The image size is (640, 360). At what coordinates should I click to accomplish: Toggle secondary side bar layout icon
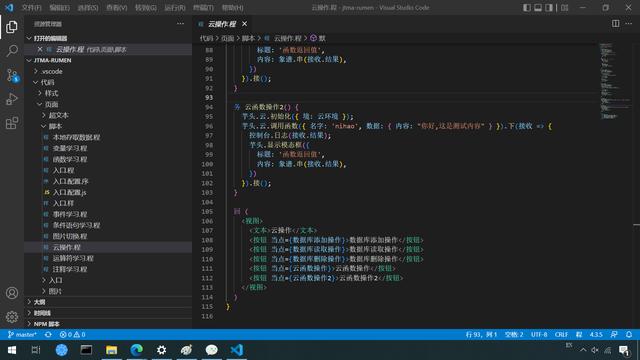click(549, 7)
